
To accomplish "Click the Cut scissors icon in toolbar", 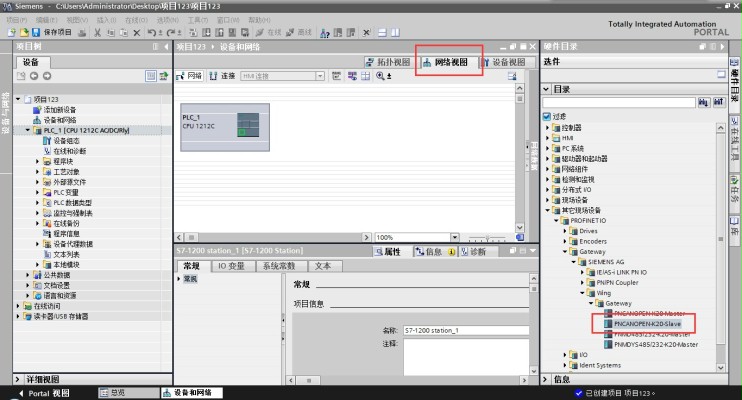I will coord(95,33).
